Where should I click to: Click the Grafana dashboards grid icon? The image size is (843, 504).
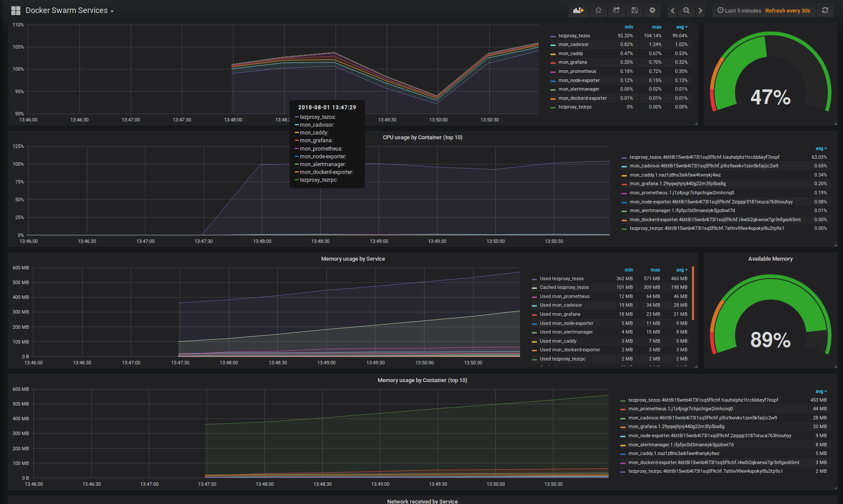click(16, 10)
